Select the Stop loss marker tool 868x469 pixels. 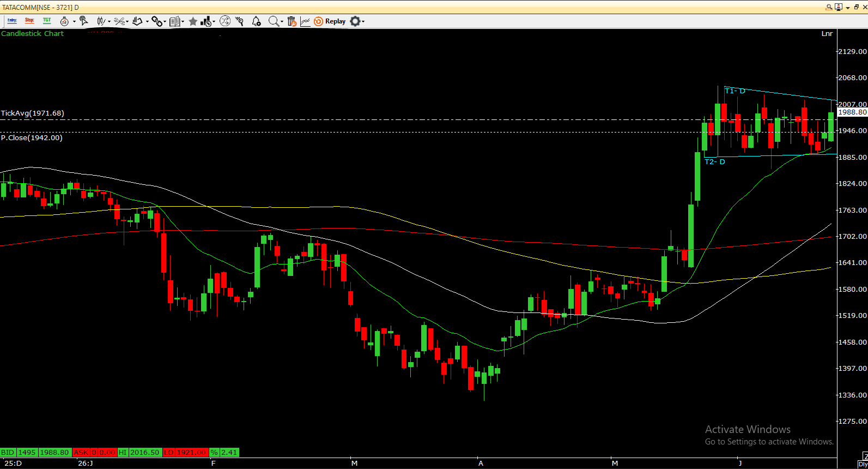coord(29,21)
